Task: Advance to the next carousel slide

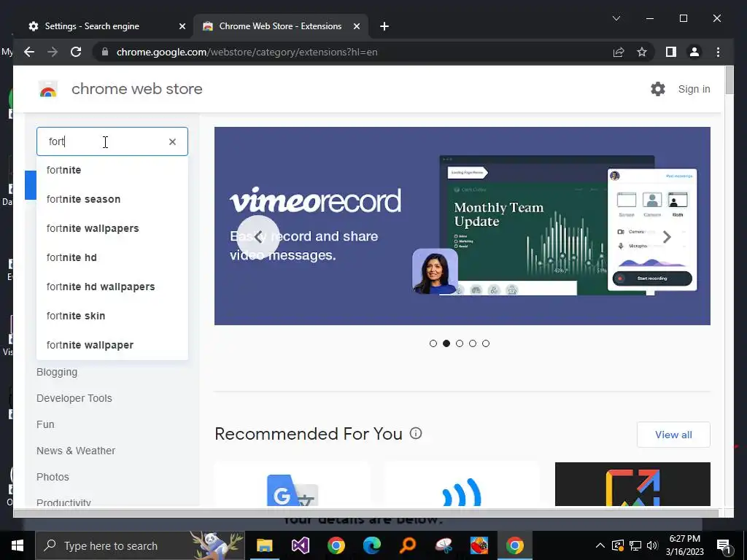Action: tap(667, 237)
